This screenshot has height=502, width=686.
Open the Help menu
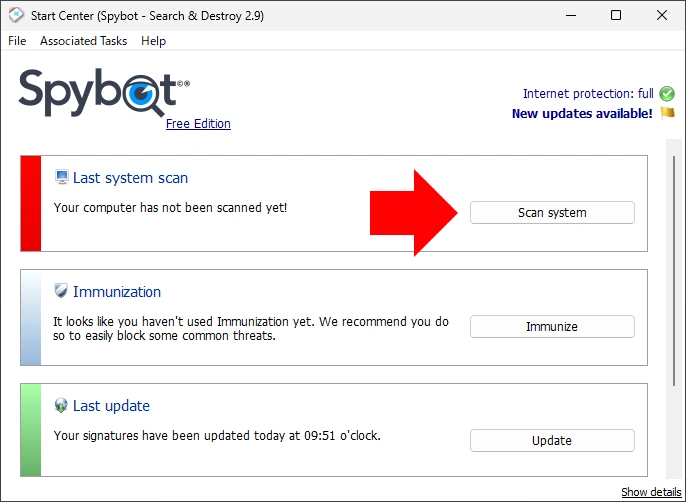154,41
